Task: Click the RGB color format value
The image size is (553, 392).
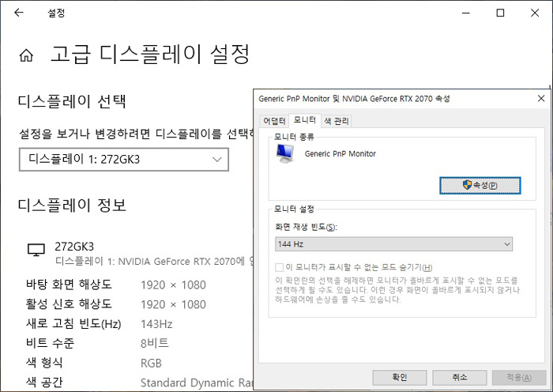Action: (x=152, y=363)
